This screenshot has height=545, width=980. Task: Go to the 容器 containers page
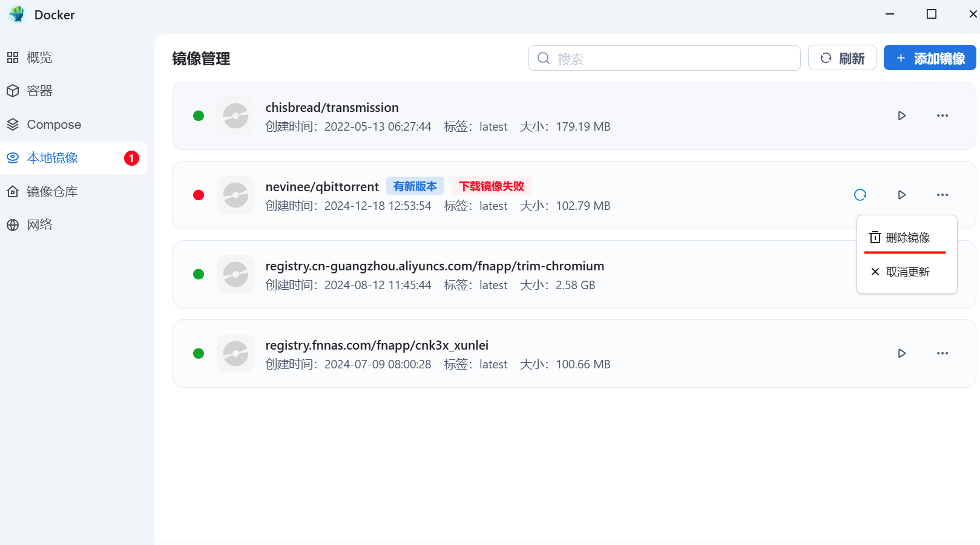[73, 91]
